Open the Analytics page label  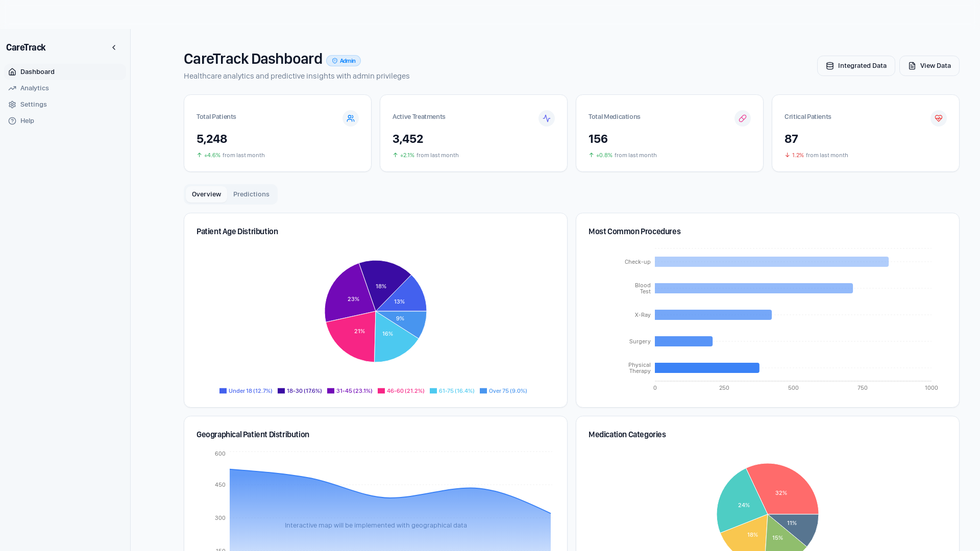(x=35, y=88)
